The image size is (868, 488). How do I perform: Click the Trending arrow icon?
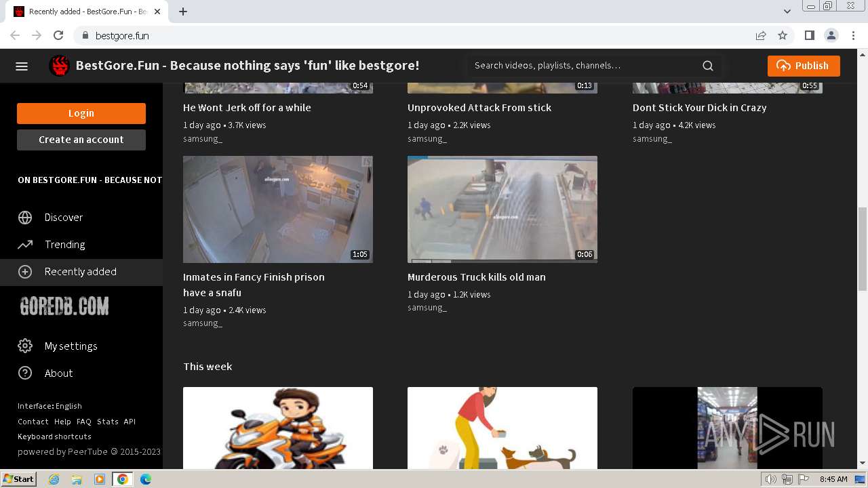pos(25,245)
